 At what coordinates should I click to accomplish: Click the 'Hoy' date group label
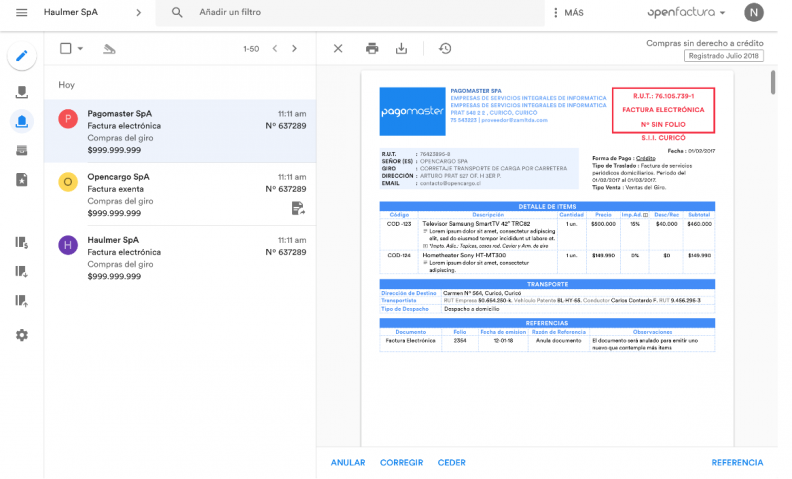pyautogui.click(x=66, y=85)
